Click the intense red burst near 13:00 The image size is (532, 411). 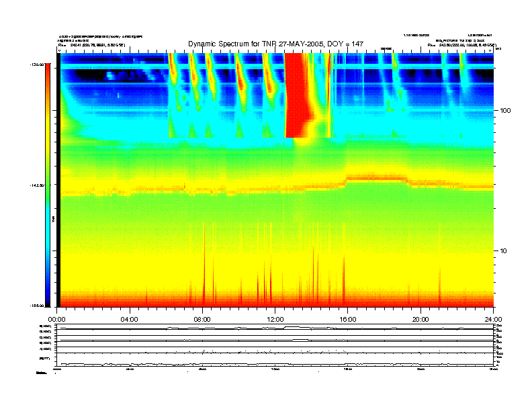[x=296, y=95]
